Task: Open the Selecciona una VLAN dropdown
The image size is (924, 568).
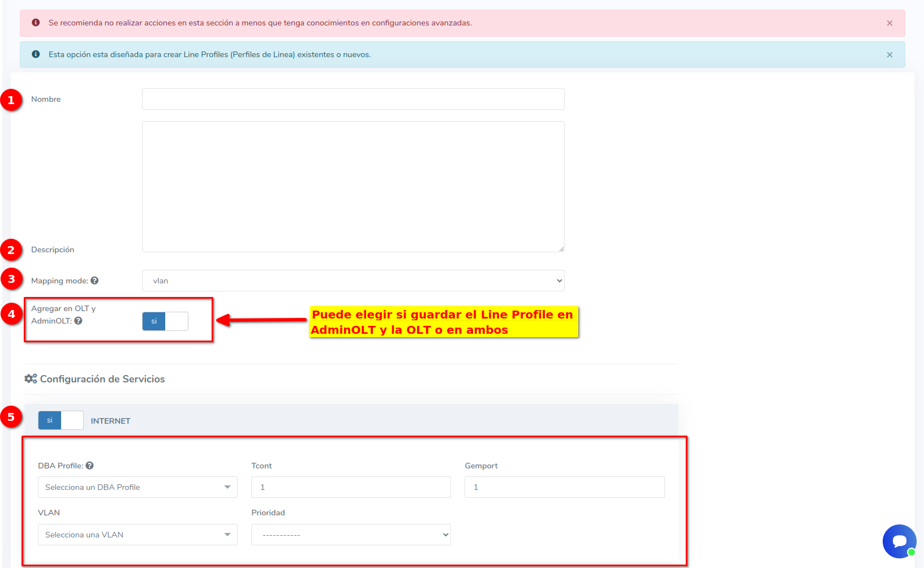Action: pyautogui.click(x=137, y=535)
